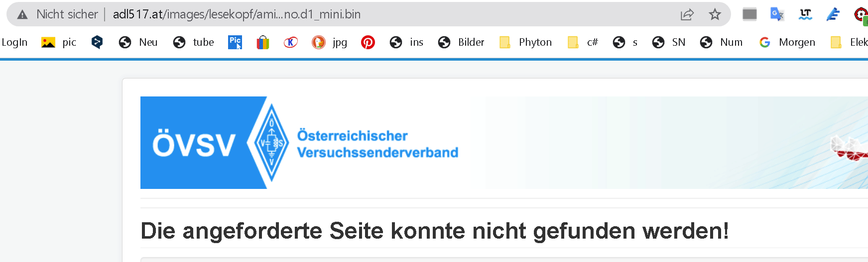Open the 'Bilder' bookmark
Image resolution: width=868 pixels, height=262 pixels.
coord(461,42)
